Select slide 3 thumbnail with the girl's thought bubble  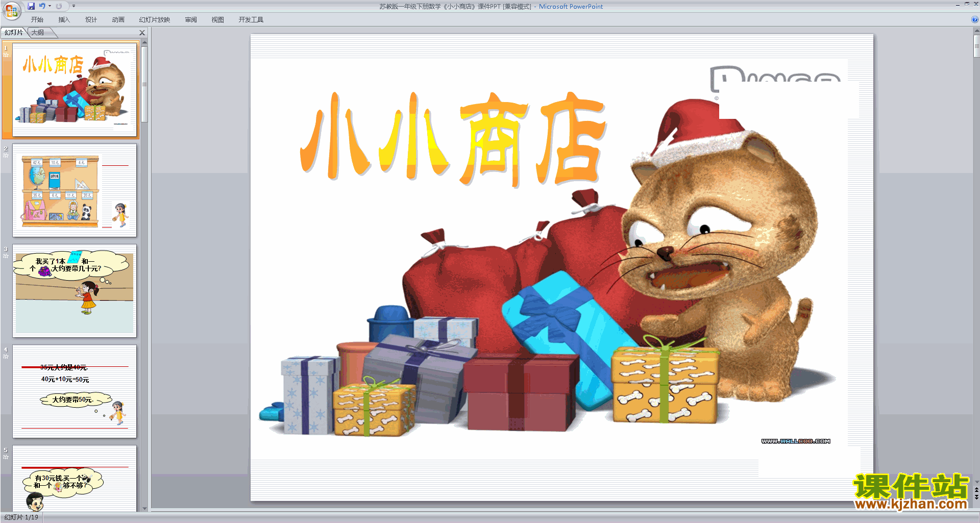[75, 291]
